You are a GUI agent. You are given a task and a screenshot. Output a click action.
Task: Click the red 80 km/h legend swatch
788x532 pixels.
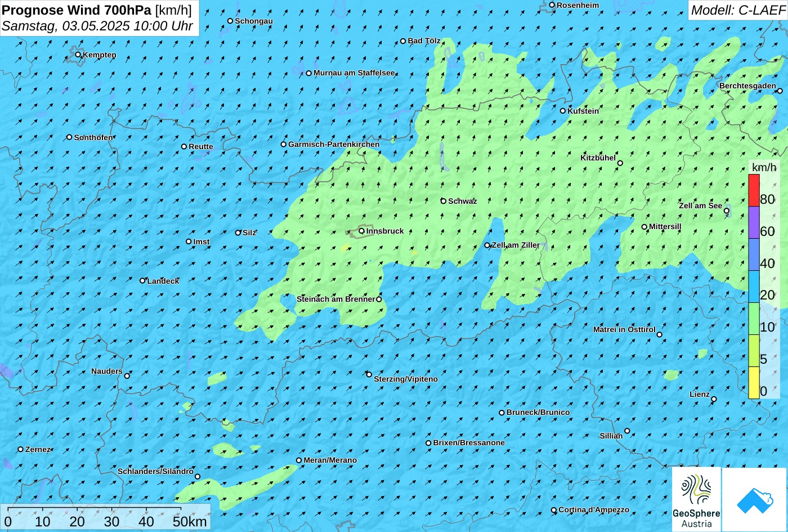[754, 190]
